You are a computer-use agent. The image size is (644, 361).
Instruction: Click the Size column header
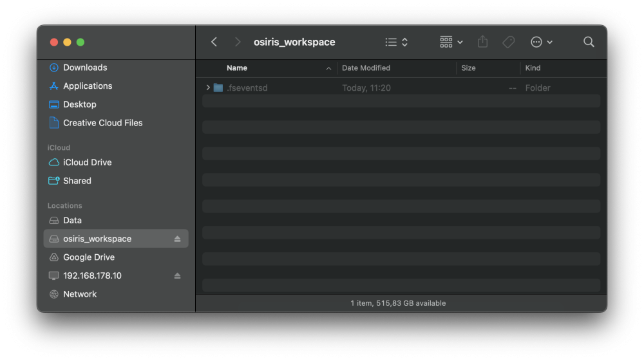(468, 68)
